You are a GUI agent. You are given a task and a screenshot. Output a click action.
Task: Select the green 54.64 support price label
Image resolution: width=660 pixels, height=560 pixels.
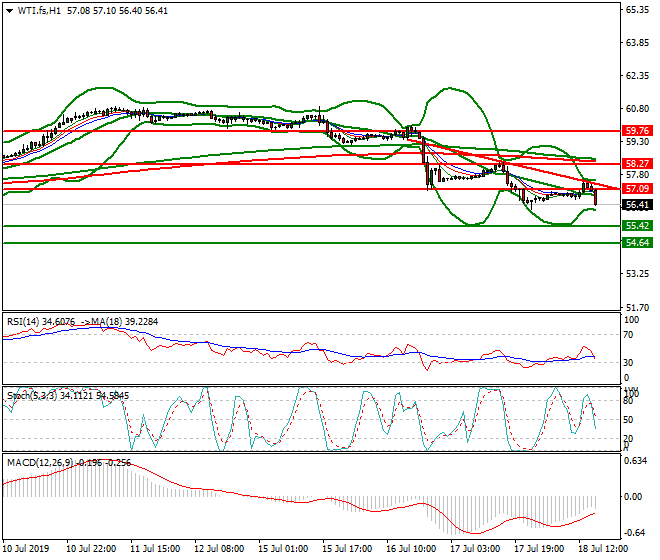click(x=637, y=243)
